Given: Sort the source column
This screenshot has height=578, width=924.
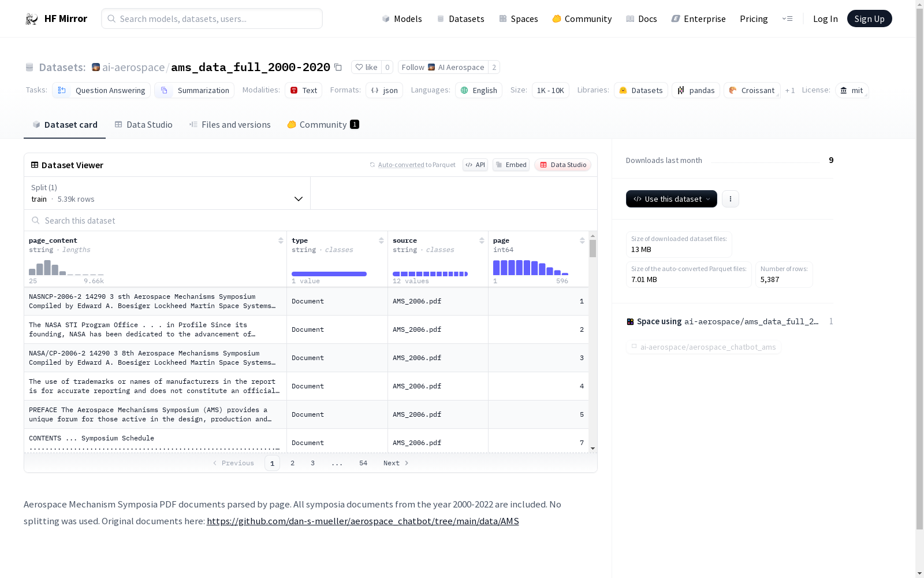Looking at the screenshot, I should tap(482, 240).
